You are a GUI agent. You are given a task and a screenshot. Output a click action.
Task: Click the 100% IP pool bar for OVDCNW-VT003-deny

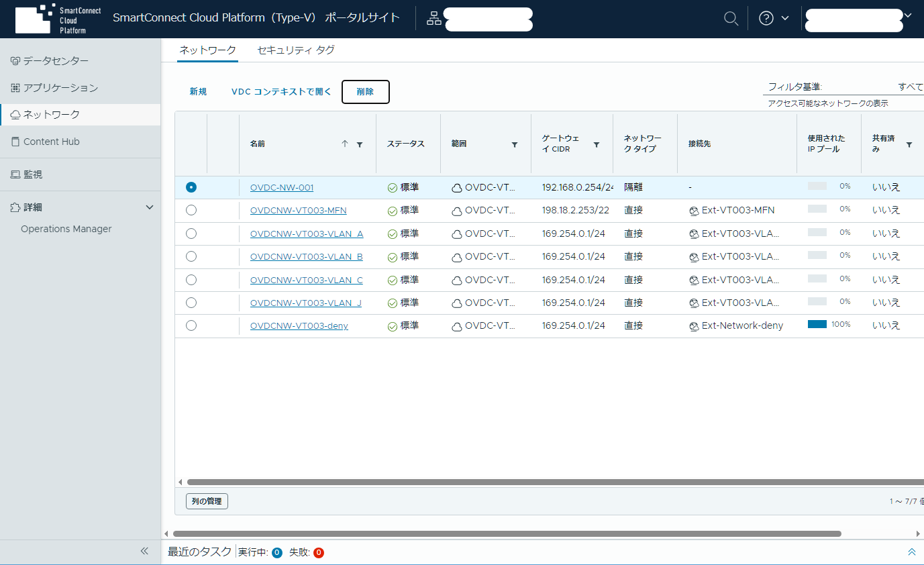(x=817, y=324)
